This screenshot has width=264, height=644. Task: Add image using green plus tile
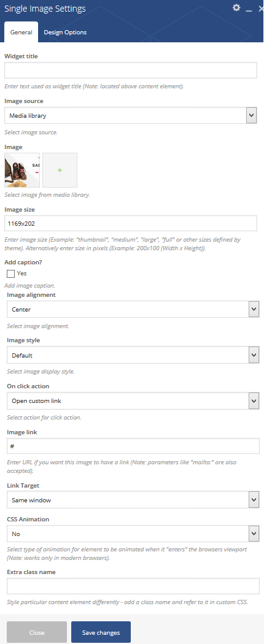tap(60, 170)
